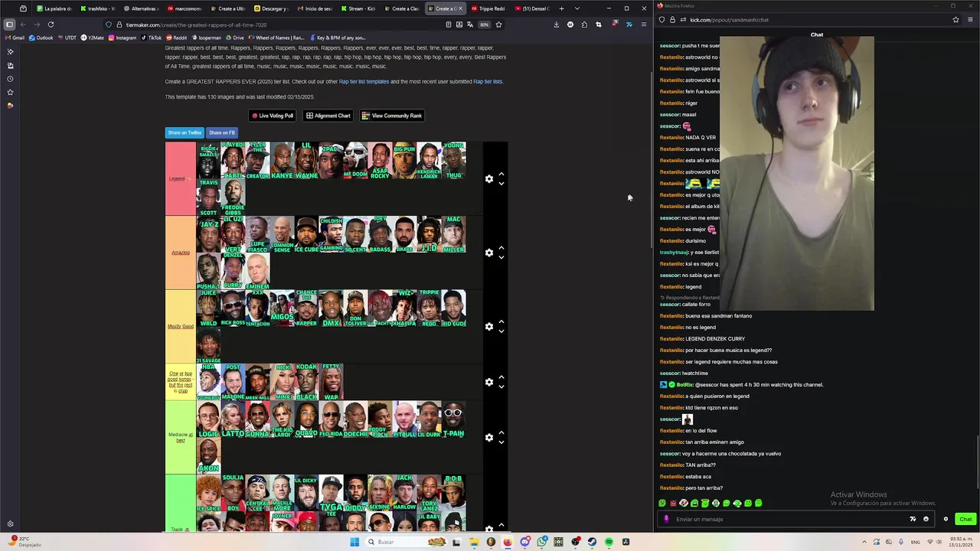Go back in browser history
Image resolution: width=980 pixels, height=551 pixels.
tap(23, 24)
